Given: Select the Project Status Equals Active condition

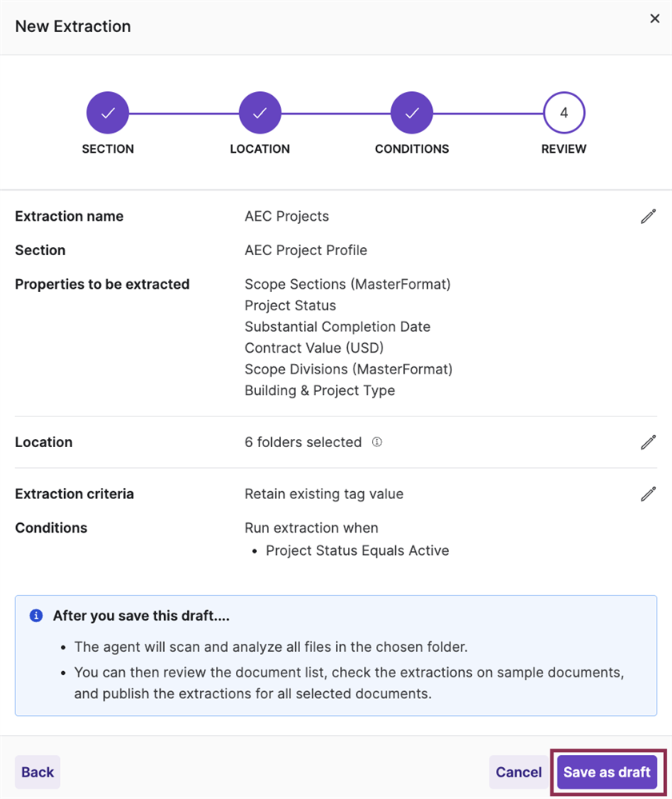Looking at the screenshot, I should 358,551.
